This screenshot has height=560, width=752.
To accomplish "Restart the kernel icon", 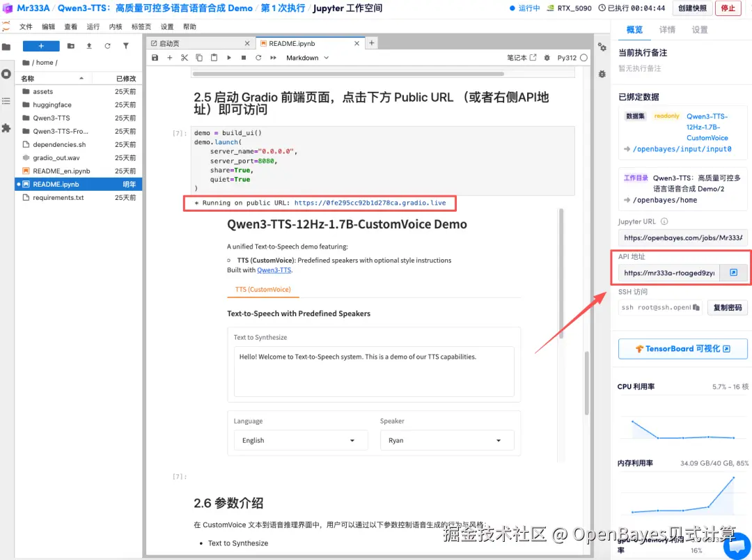I will tap(258, 58).
